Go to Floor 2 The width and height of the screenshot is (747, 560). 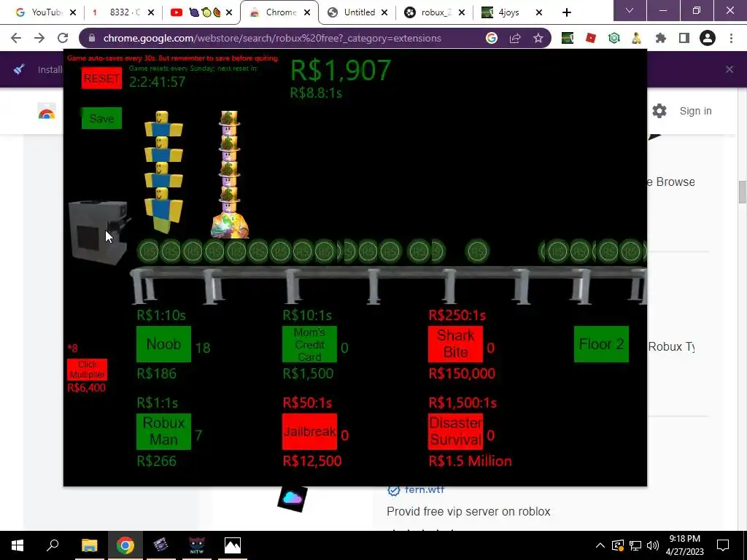click(601, 344)
